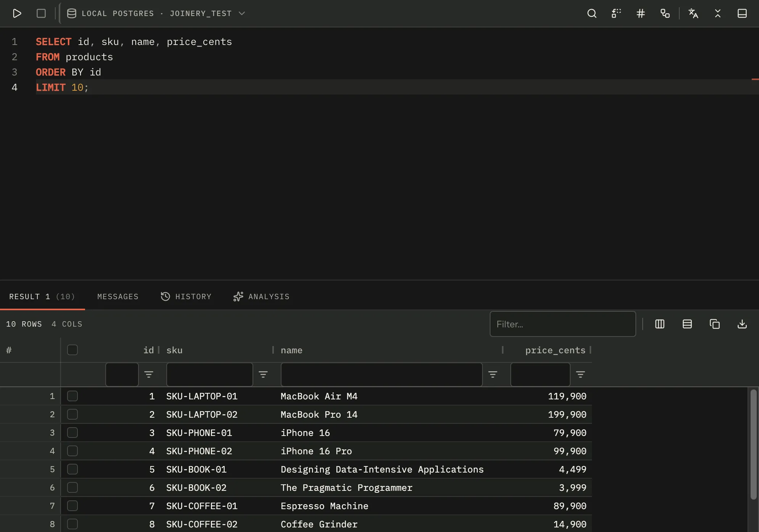Click the SELECT keyword in the editor
Image resolution: width=759 pixels, height=532 pixels.
pos(53,42)
